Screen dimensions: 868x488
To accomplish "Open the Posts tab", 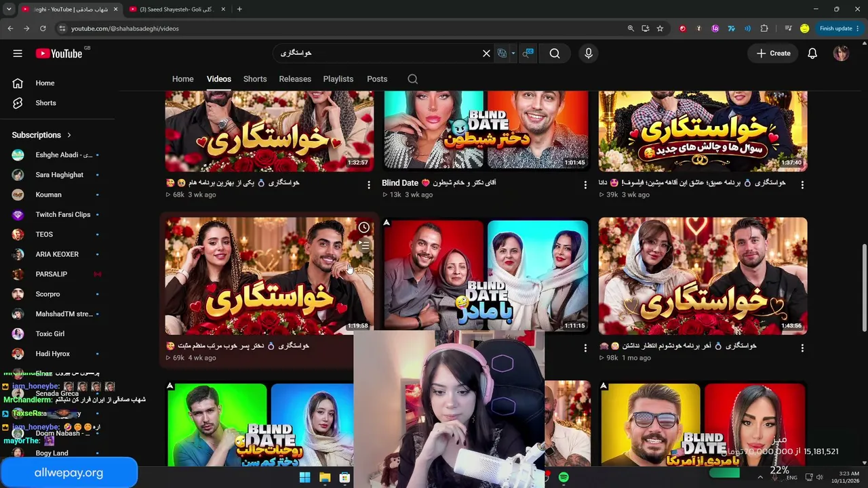I will pos(377,79).
